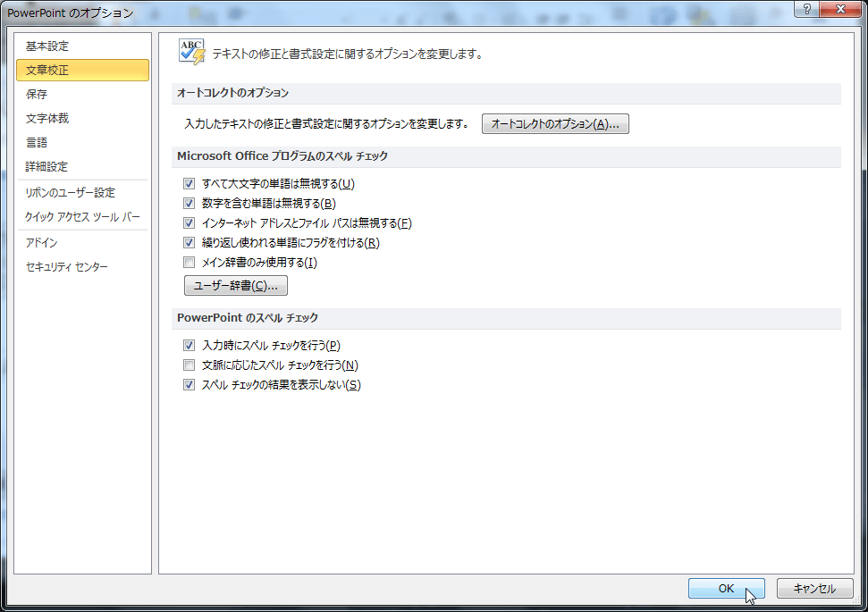Enable 文脈に応じたスペル チェックを行う

pyautogui.click(x=190, y=365)
